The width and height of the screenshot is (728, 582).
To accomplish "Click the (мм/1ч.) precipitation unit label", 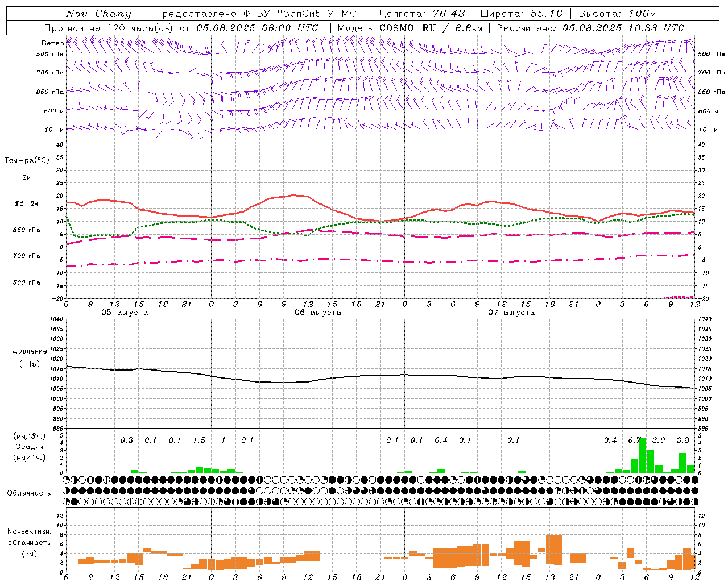I will pos(29,458).
